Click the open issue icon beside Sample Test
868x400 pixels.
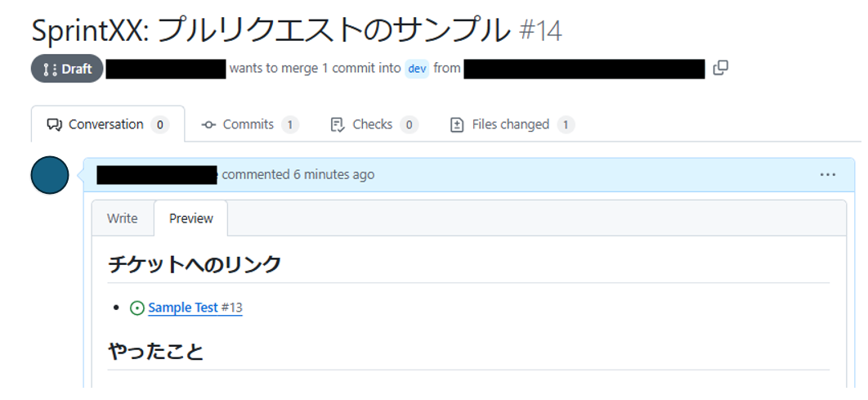pyautogui.click(x=136, y=308)
